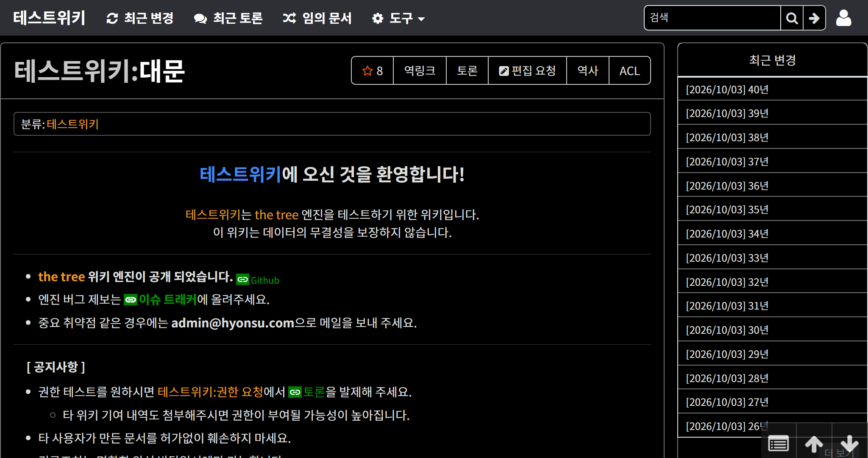Click the 편집 요청 button
This screenshot has height=458, width=868.
pyautogui.click(x=527, y=70)
